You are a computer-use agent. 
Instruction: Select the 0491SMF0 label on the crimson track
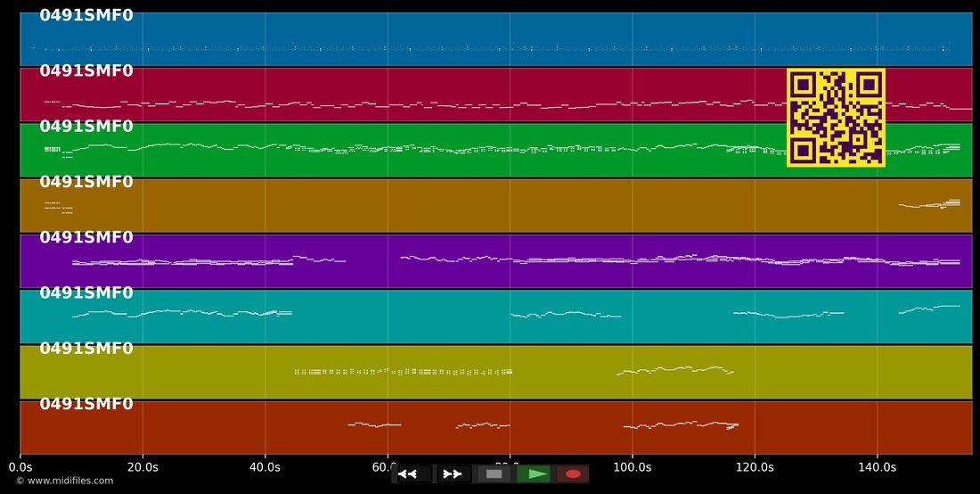[86, 71]
